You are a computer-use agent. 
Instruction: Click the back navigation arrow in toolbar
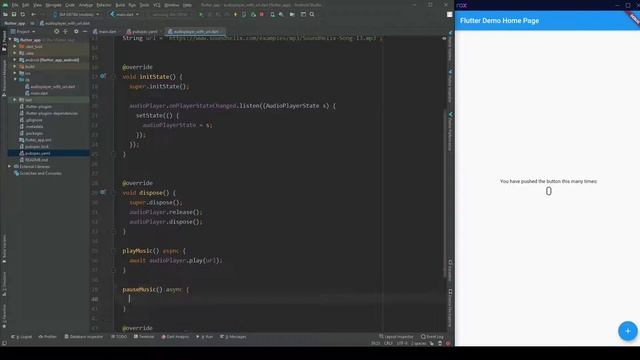point(33,14)
